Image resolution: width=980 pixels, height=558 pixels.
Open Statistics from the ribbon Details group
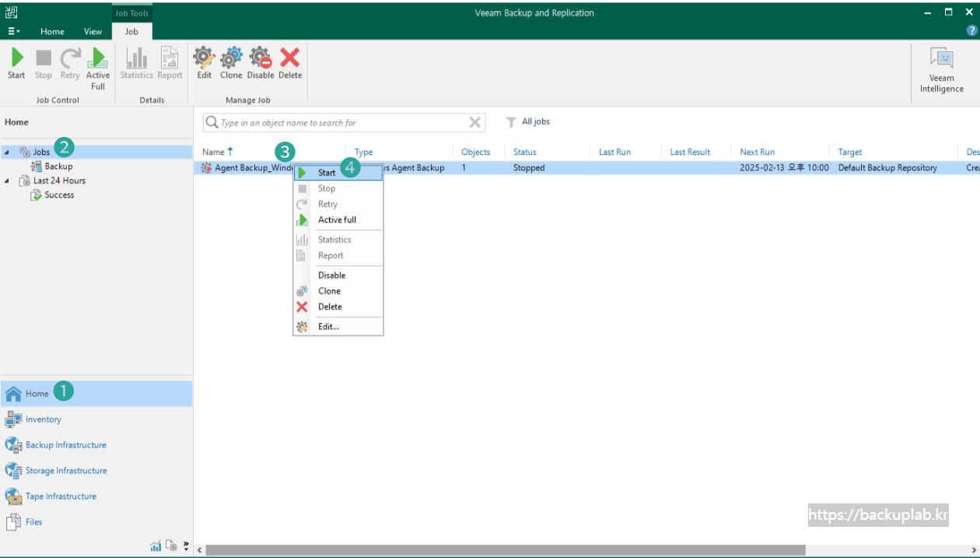(136, 64)
